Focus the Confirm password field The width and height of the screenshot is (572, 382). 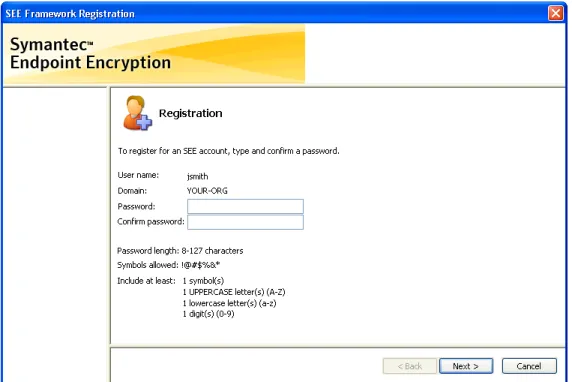click(245, 222)
